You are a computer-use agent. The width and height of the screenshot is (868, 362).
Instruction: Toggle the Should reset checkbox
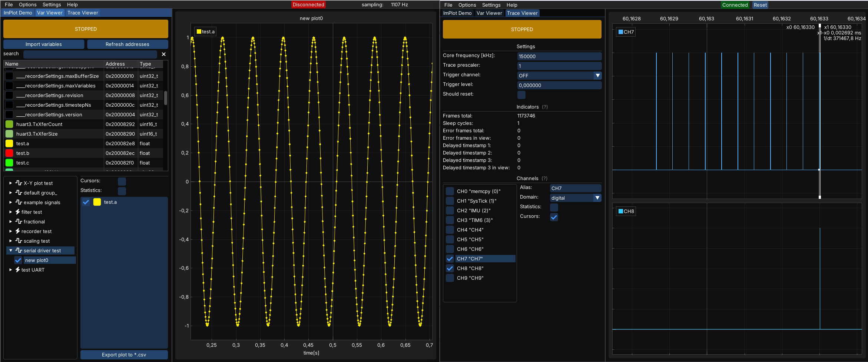[x=521, y=94]
